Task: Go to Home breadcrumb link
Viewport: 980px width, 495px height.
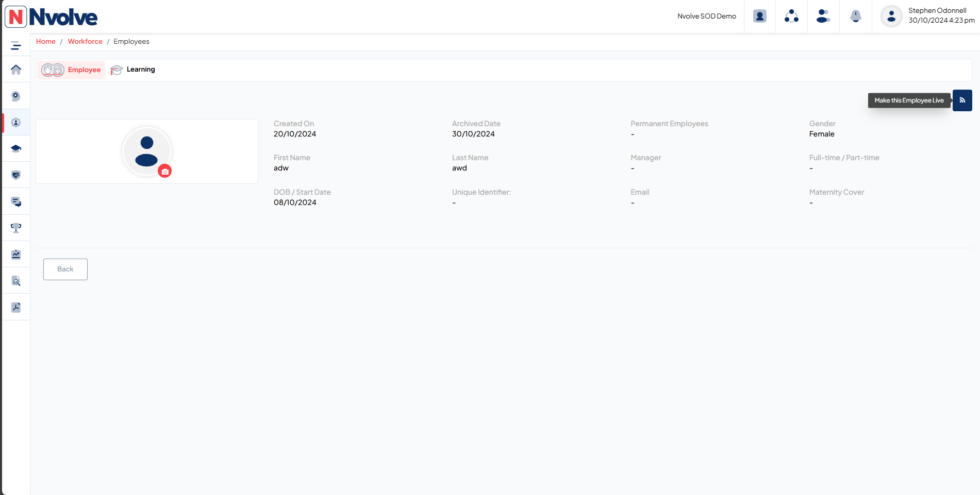Action: tap(46, 42)
